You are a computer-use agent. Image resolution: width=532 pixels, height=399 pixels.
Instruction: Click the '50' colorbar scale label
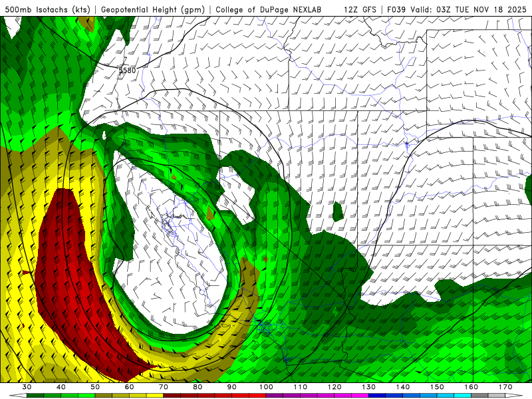(x=95, y=387)
